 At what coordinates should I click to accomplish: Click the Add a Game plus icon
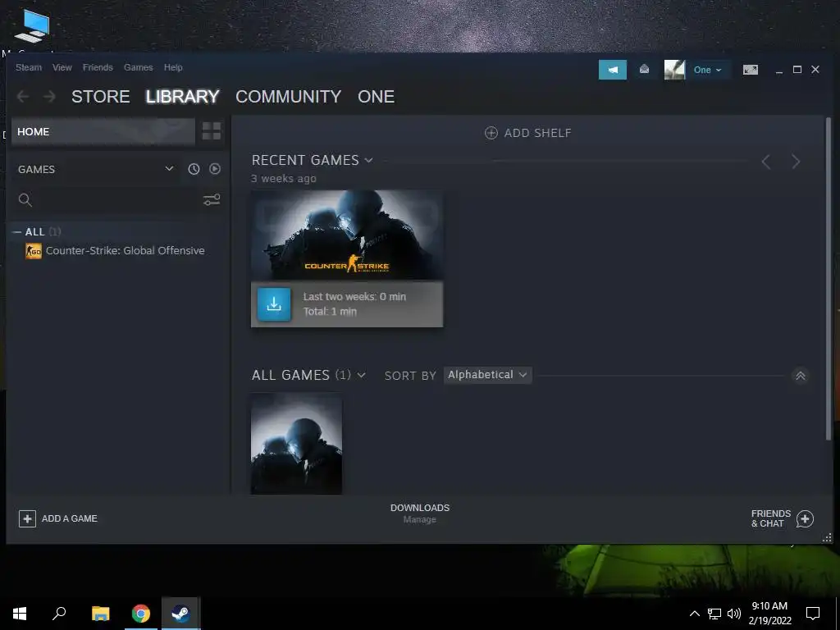tap(27, 518)
